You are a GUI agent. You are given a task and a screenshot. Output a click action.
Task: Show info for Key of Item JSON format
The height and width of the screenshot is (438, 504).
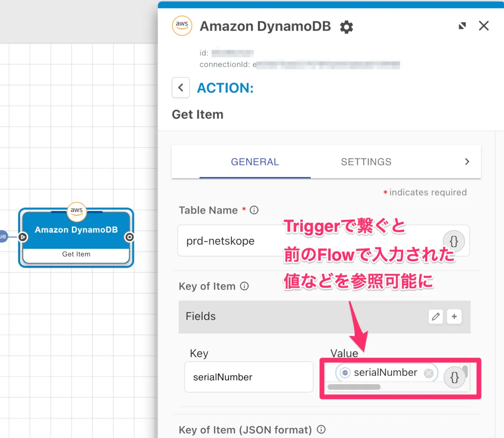click(321, 430)
